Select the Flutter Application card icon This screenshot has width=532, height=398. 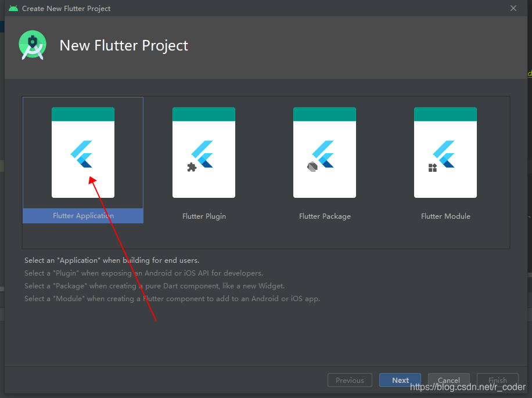coord(83,153)
